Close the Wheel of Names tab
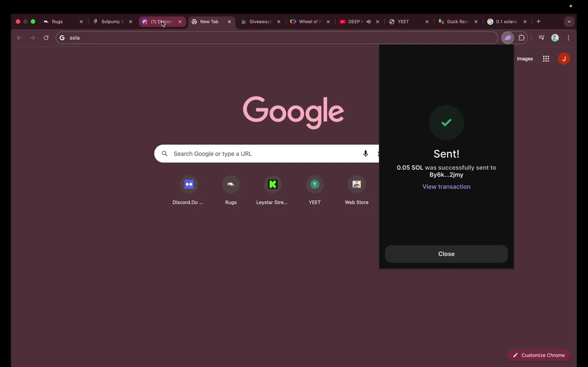Screen dimensions: 588x367 [x=328, y=22]
